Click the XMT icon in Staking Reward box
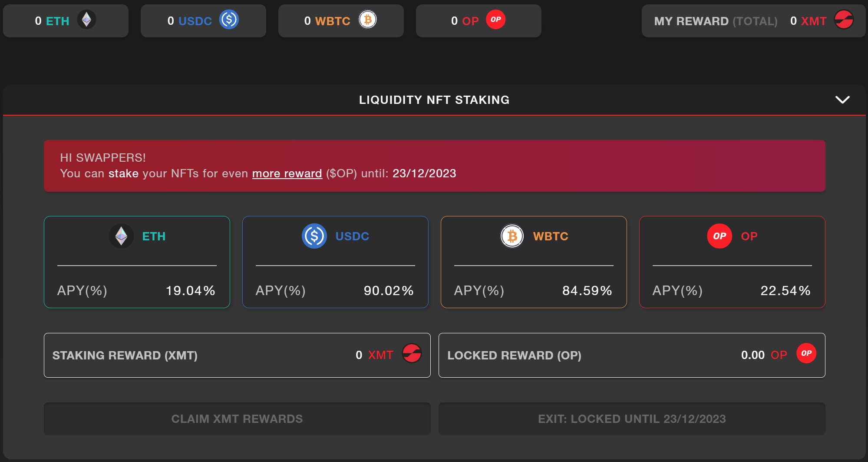868x462 pixels. [x=411, y=353]
